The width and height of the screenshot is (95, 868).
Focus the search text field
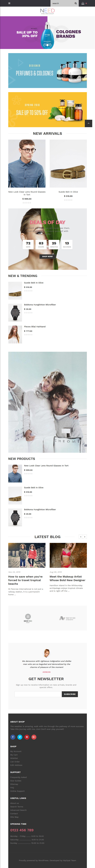pos(62,3)
